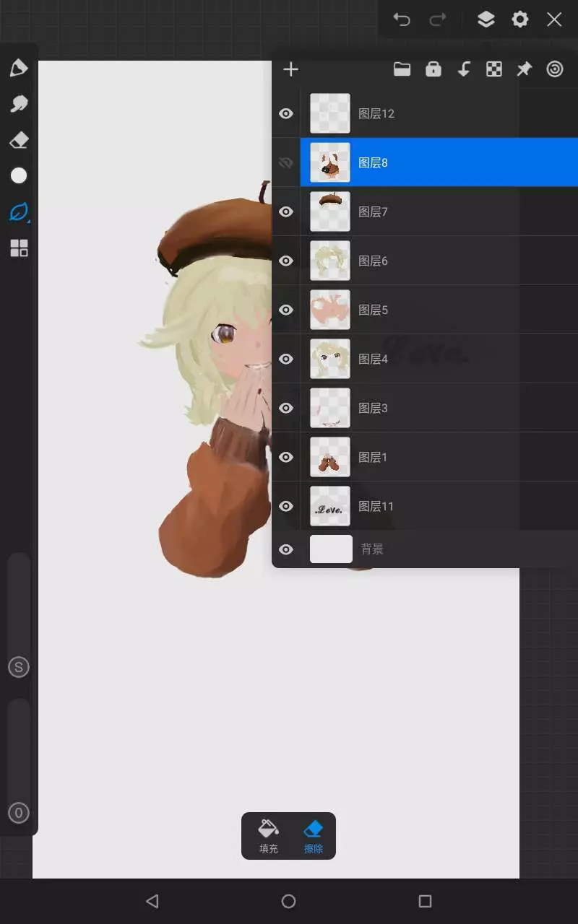The height and width of the screenshot is (924, 578).
Task: Select layer name 图层5
Action: tap(374, 310)
